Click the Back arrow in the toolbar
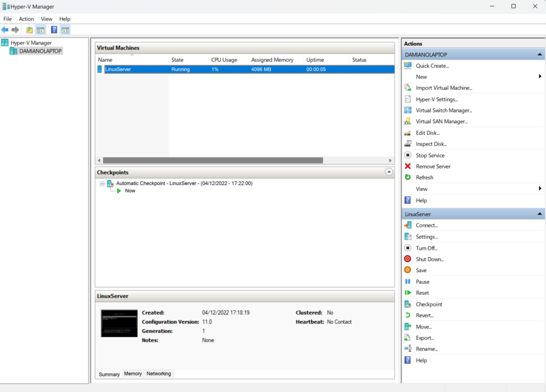The image size is (546, 392). 5,30
